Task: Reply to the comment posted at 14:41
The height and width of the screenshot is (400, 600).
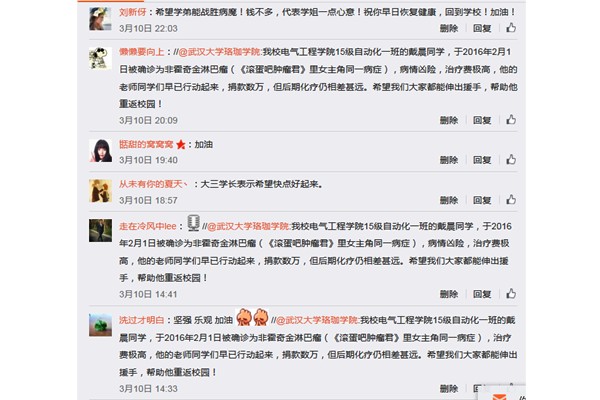Action: pyautogui.click(x=482, y=294)
